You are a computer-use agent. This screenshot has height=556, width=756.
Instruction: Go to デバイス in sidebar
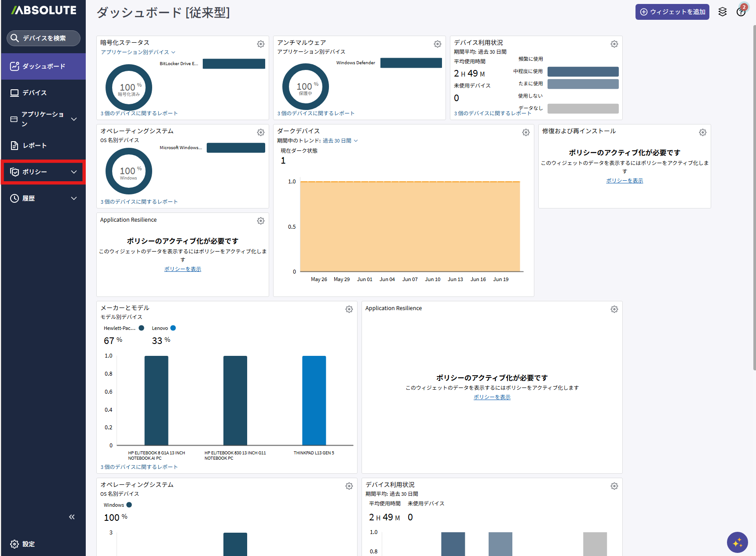coord(43,93)
